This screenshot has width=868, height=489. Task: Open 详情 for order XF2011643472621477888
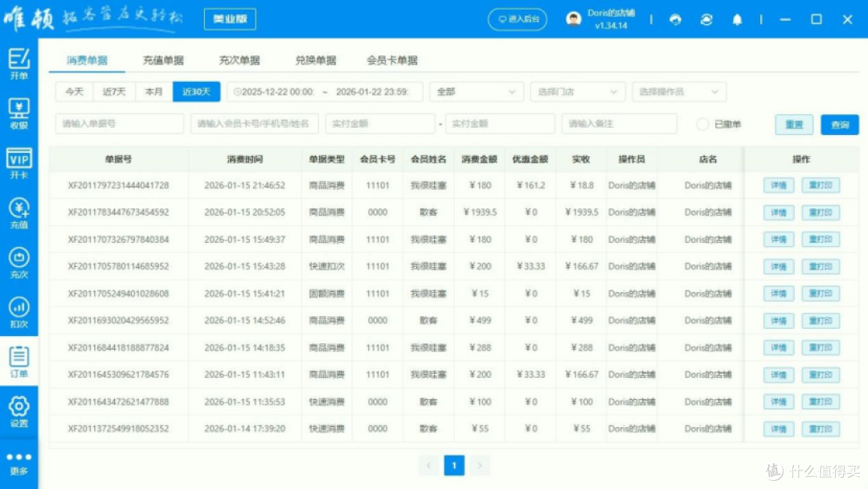point(779,401)
